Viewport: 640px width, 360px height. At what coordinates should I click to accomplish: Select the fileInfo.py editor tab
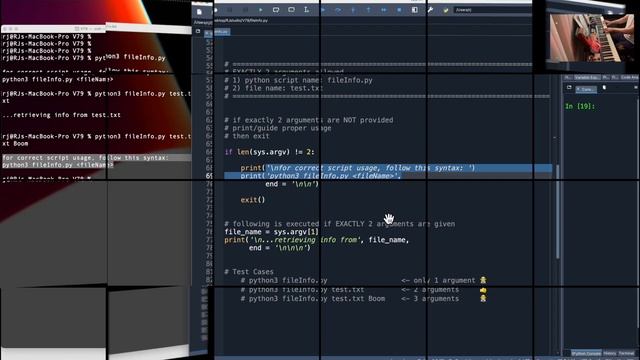(x=218, y=32)
